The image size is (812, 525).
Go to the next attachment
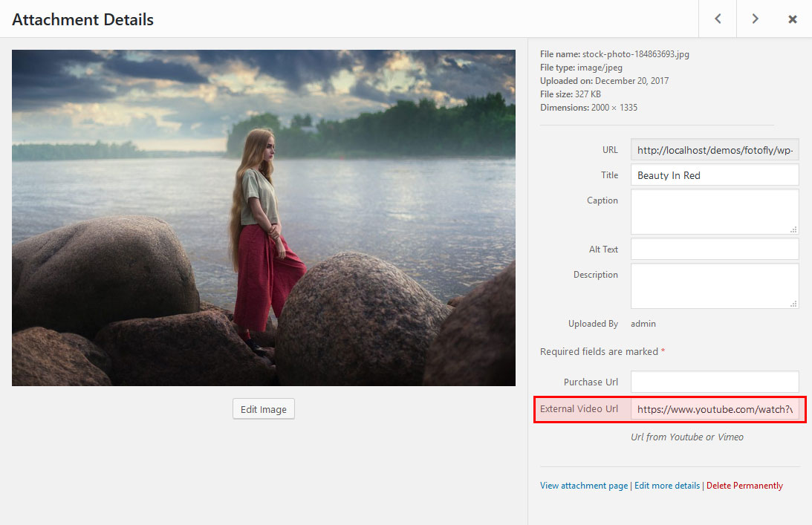(755, 19)
